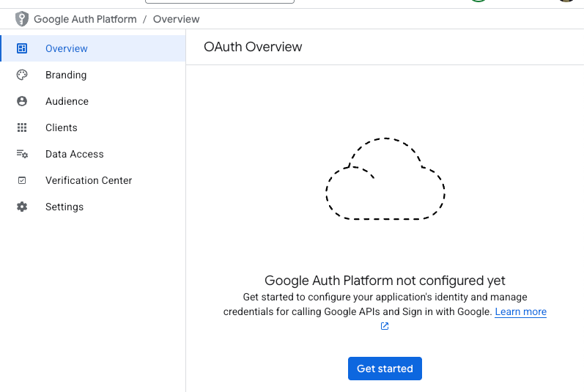
Task: Open the Verification Center label
Action: 89,180
